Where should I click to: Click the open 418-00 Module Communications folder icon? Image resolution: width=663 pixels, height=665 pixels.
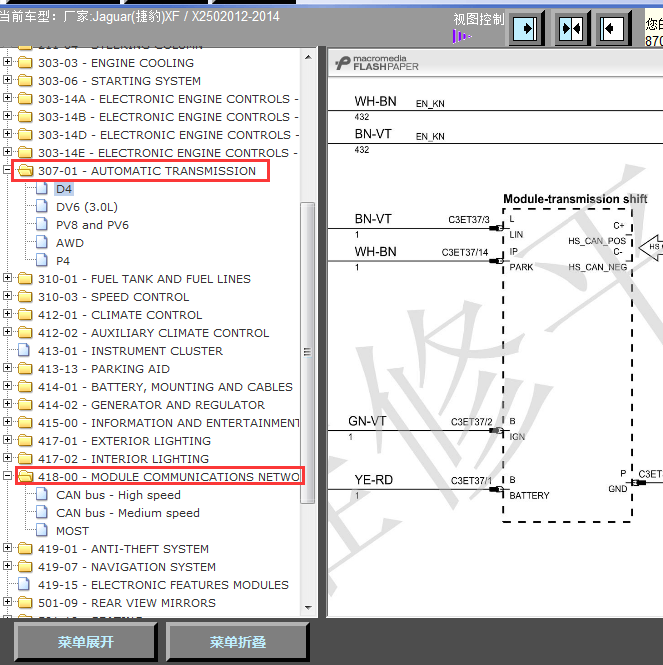[x=25, y=477]
